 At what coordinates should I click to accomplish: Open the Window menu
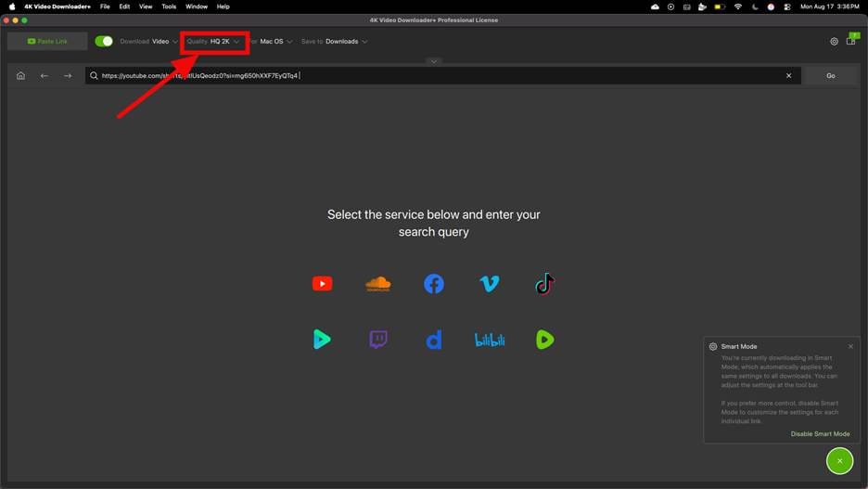coord(196,6)
